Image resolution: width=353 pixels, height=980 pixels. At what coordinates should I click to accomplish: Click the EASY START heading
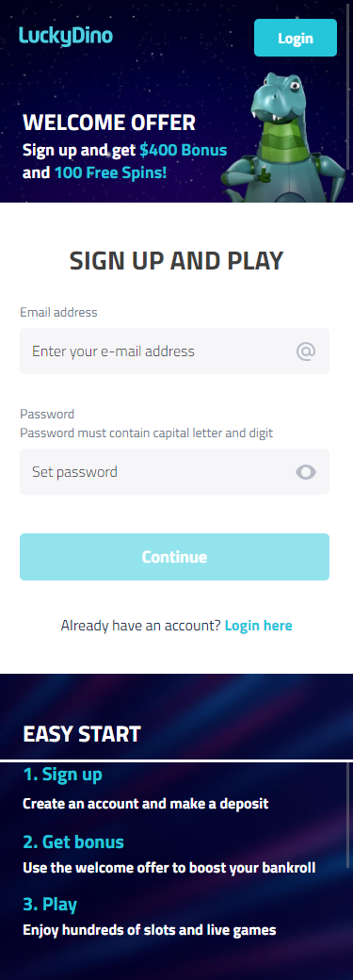[x=82, y=734]
